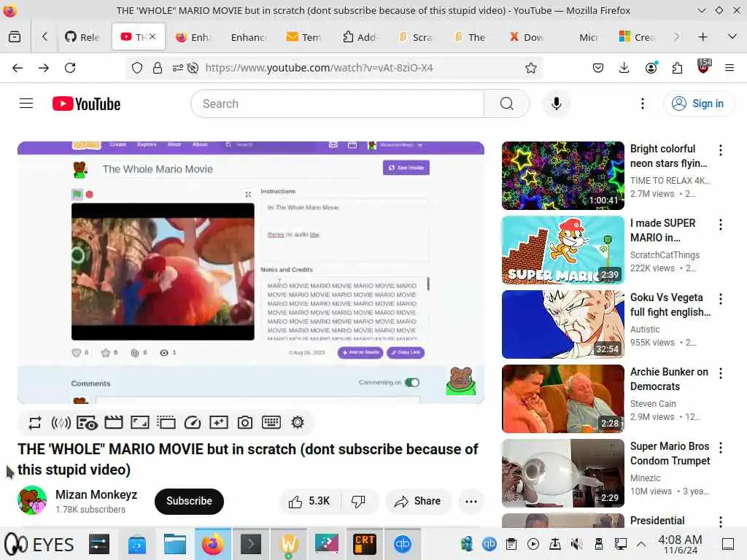
Task: List all tabs dropdown arrow
Action: click(x=732, y=36)
